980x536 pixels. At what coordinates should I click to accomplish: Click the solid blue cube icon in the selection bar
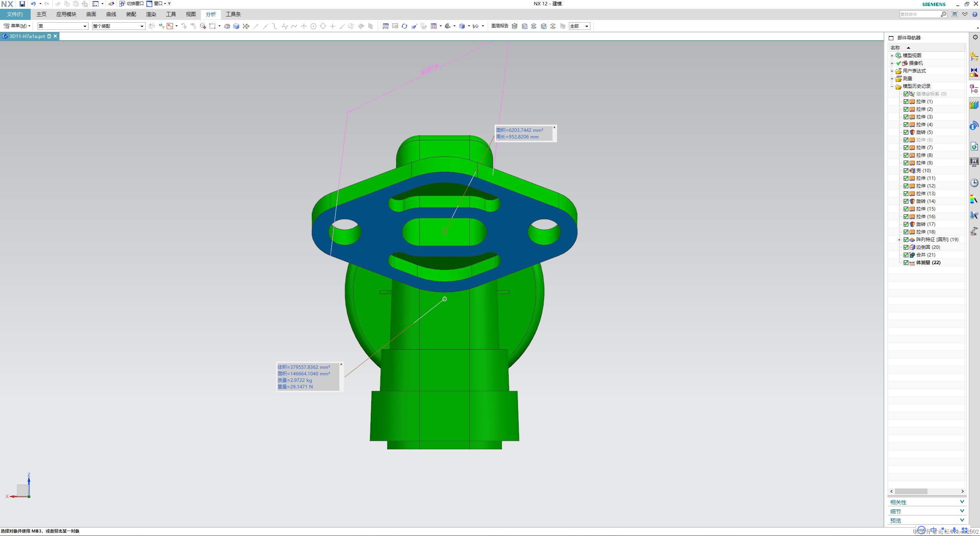236,26
